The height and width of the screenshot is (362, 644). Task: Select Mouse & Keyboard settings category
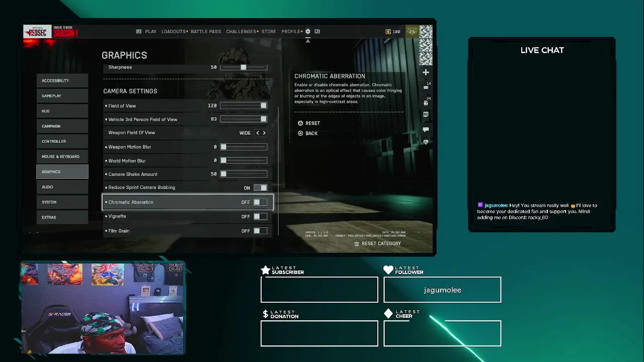pos(62,156)
